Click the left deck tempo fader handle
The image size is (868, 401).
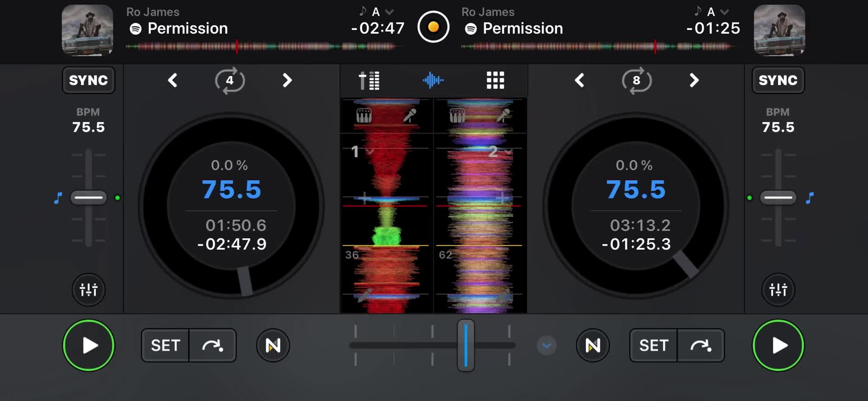click(89, 198)
